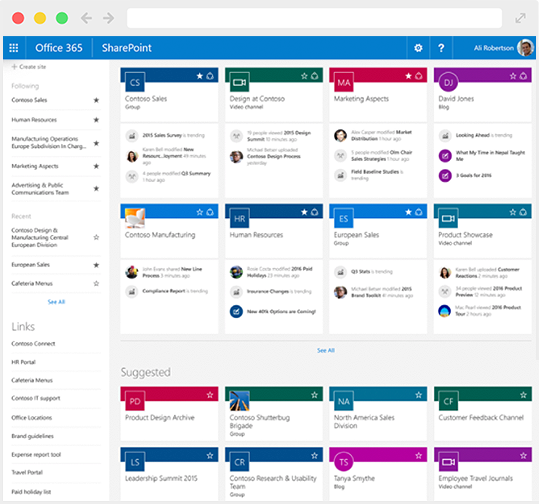This screenshot has height=504, width=539.
Task: Open Ali Robertson profile picture
Action: click(525, 48)
